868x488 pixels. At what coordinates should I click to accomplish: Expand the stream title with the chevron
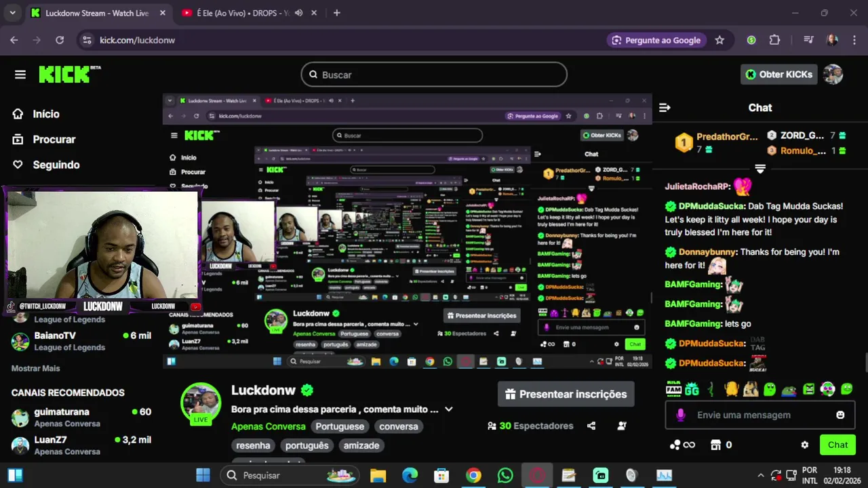click(x=448, y=409)
